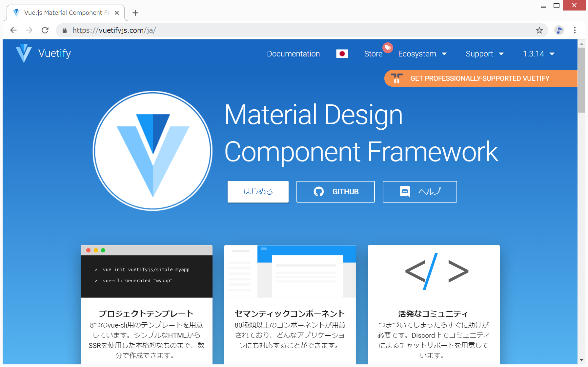Open the Documentation nav item
588x367 pixels.
pyautogui.click(x=293, y=54)
